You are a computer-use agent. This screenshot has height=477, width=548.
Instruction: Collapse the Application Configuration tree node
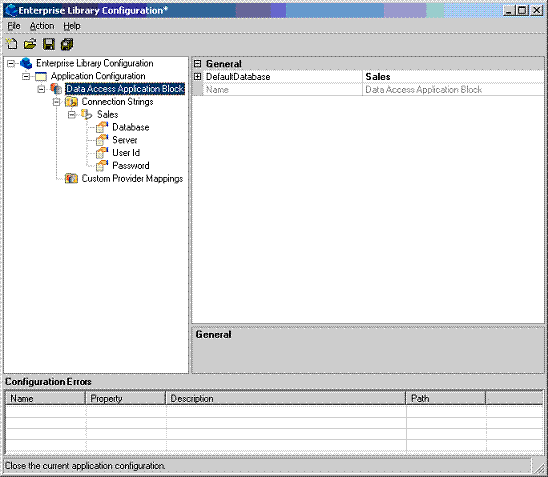[x=26, y=76]
